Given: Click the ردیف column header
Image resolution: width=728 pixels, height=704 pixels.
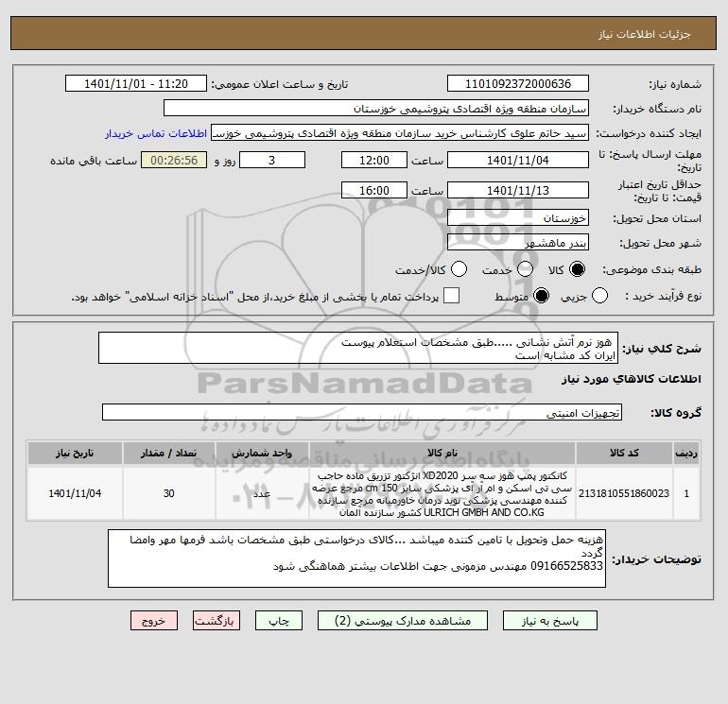Looking at the screenshot, I should (x=686, y=453).
